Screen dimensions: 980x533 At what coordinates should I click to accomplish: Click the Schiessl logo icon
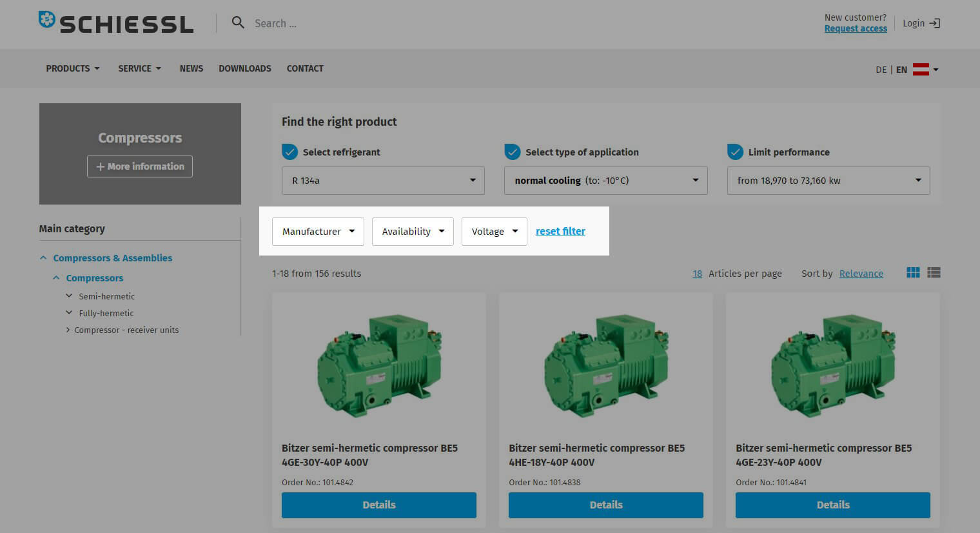(47, 20)
